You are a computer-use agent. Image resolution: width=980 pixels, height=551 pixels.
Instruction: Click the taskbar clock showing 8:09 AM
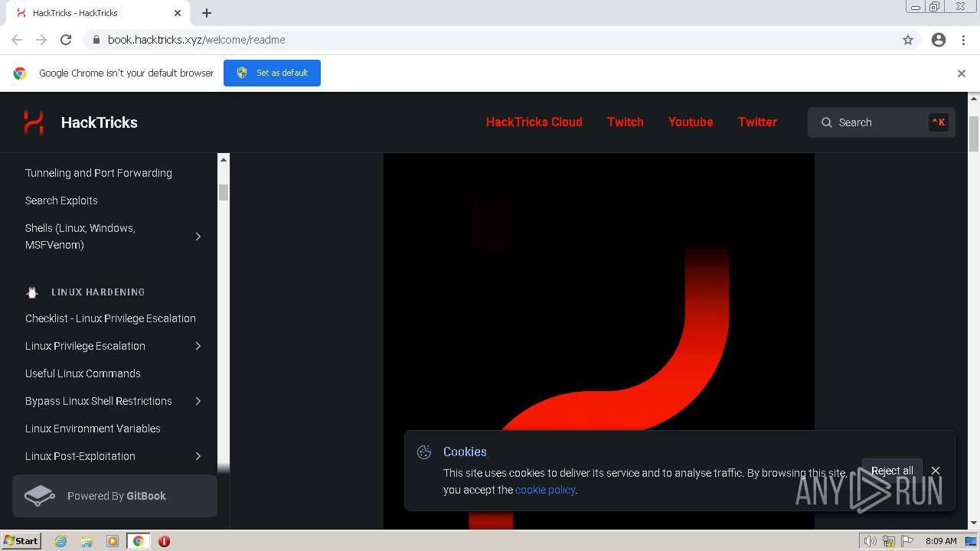pos(941,541)
